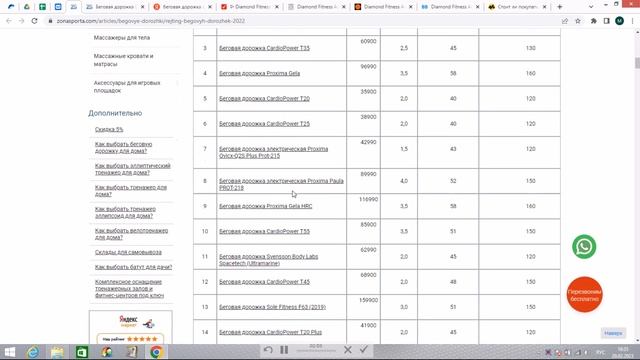Open Аксессуары для игровых площадок category

tap(127, 87)
